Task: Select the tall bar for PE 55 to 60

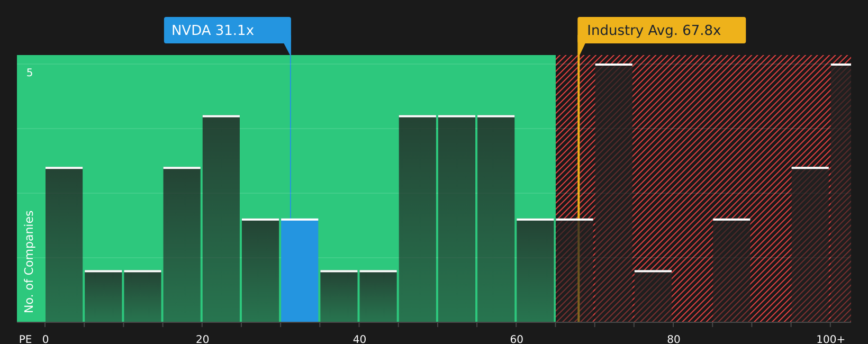Action: 496,219
